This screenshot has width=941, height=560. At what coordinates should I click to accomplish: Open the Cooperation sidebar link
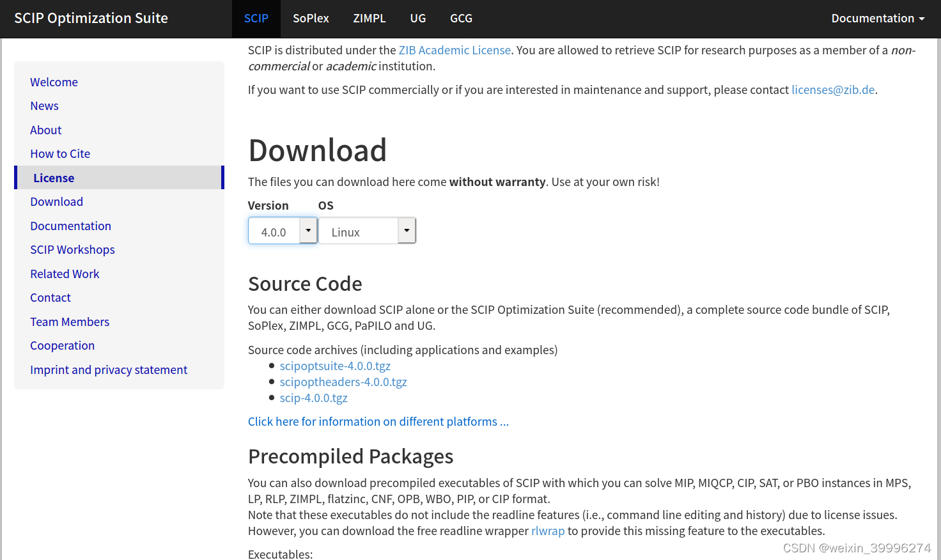coord(62,346)
